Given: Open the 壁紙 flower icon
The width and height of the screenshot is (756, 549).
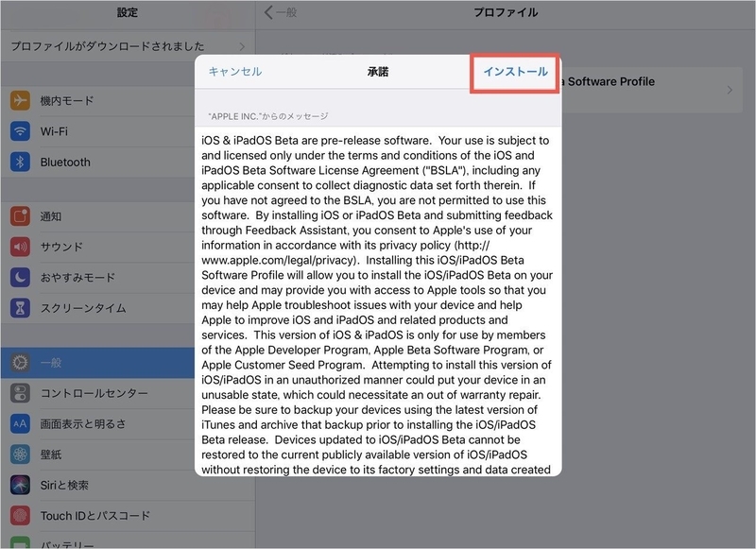Looking at the screenshot, I should pos(20,455).
